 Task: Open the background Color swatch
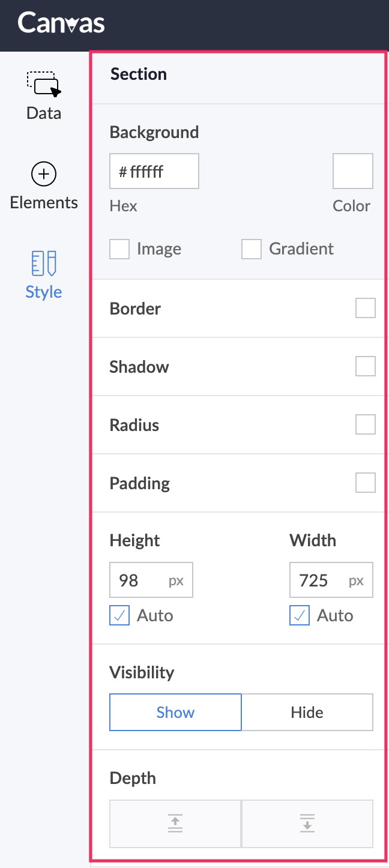(x=353, y=171)
